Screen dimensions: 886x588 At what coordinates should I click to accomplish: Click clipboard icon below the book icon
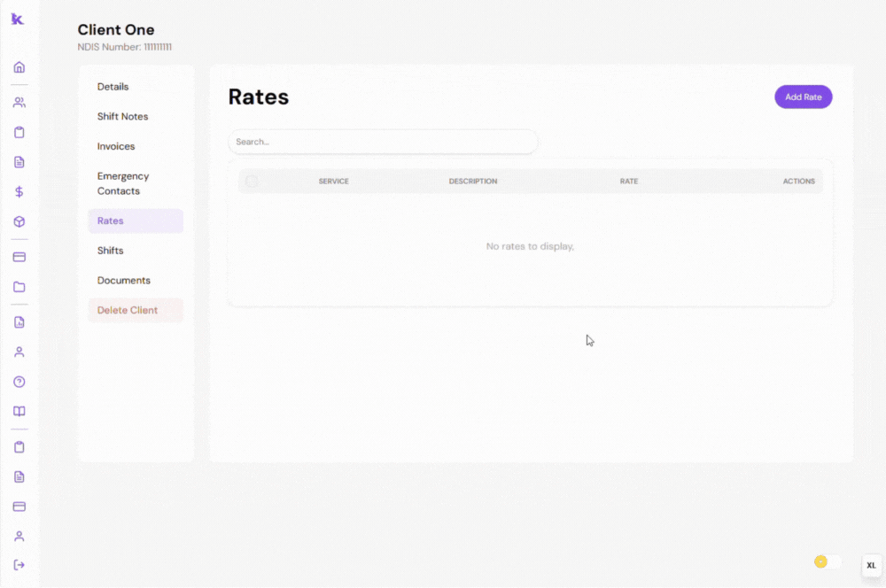click(x=19, y=447)
